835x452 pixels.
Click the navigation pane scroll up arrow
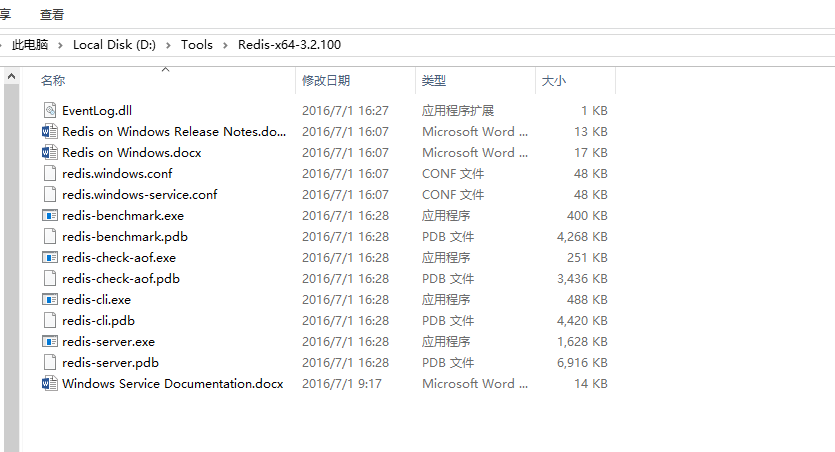click(11, 77)
